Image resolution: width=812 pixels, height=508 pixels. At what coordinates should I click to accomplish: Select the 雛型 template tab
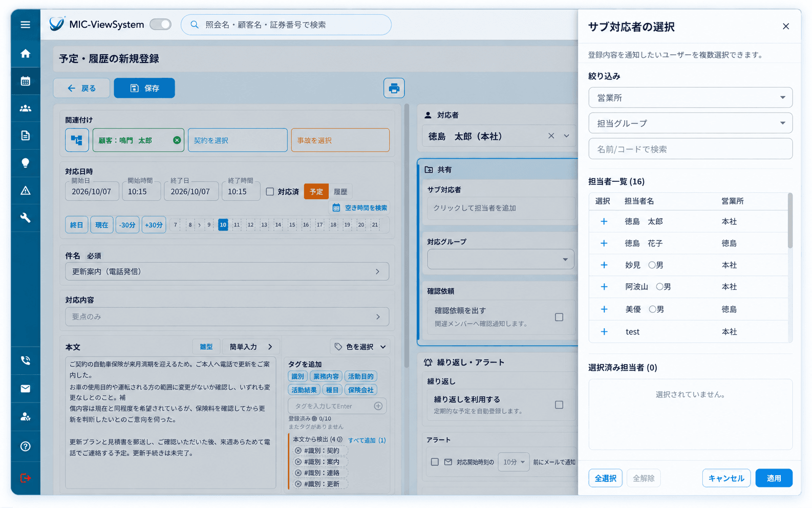pyautogui.click(x=206, y=347)
